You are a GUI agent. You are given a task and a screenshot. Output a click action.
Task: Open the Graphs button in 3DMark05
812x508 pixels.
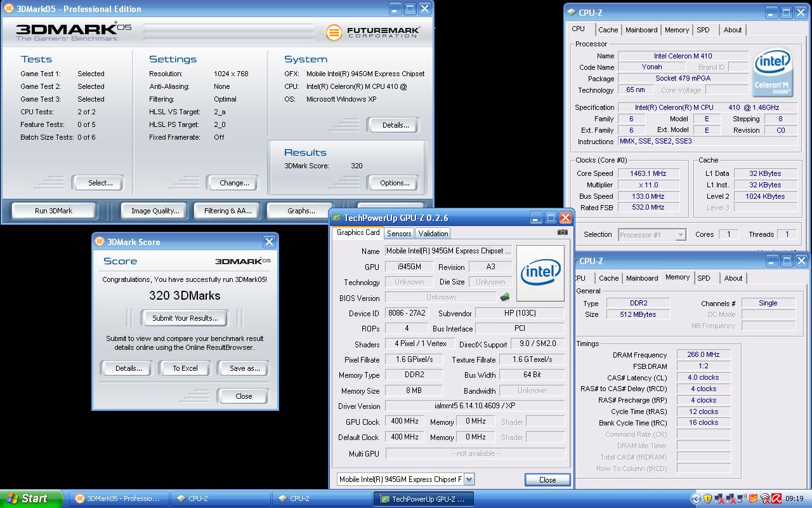pos(301,211)
